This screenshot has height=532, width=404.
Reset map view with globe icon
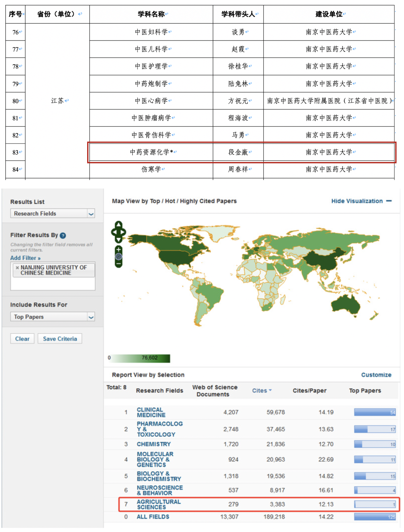(x=119, y=257)
